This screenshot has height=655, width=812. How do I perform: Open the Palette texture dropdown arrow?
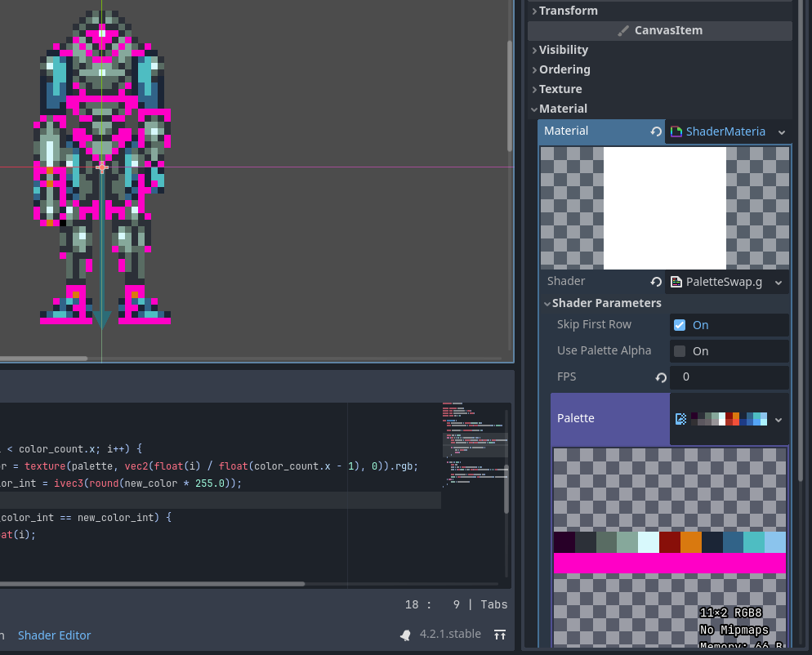click(779, 419)
